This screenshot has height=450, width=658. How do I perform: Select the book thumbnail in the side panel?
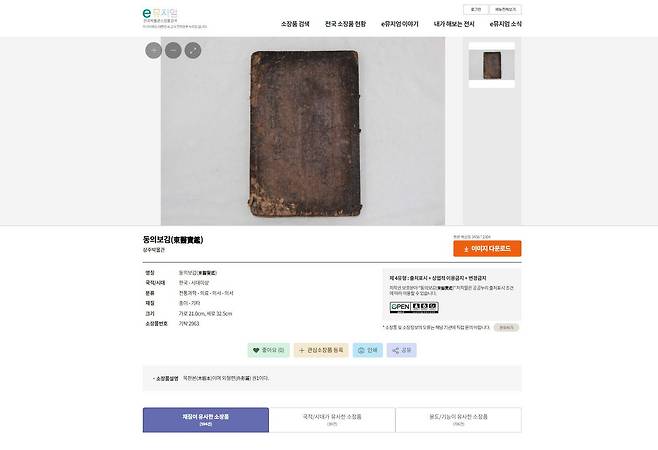492,65
